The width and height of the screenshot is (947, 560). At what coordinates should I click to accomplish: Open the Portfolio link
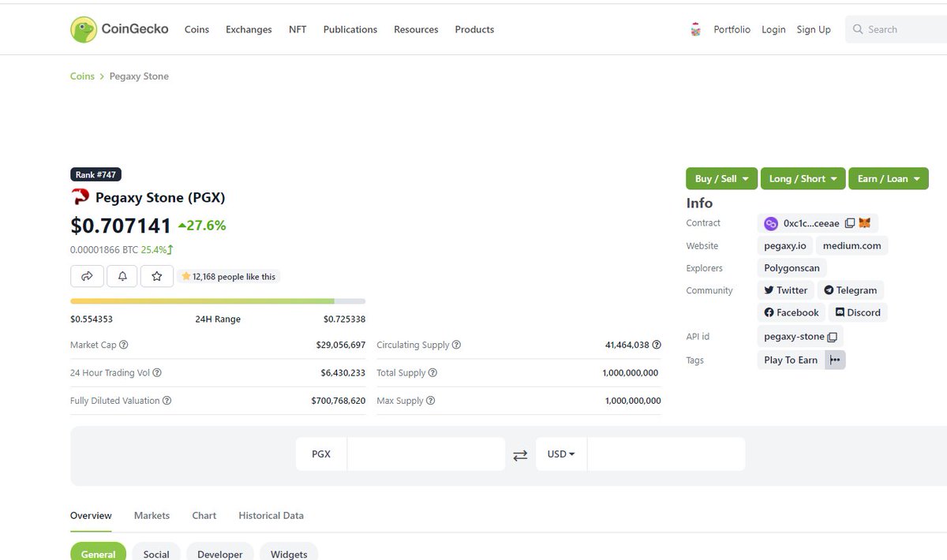point(732,29)
